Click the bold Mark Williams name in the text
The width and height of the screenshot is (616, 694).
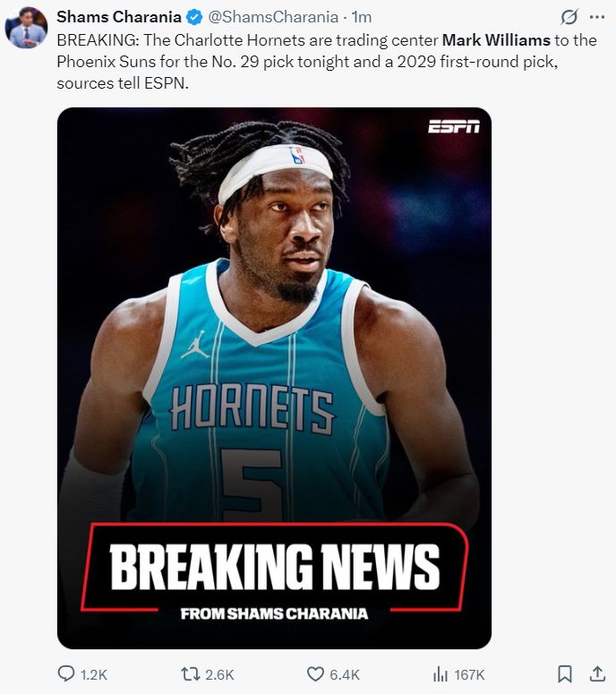[496, 40]
